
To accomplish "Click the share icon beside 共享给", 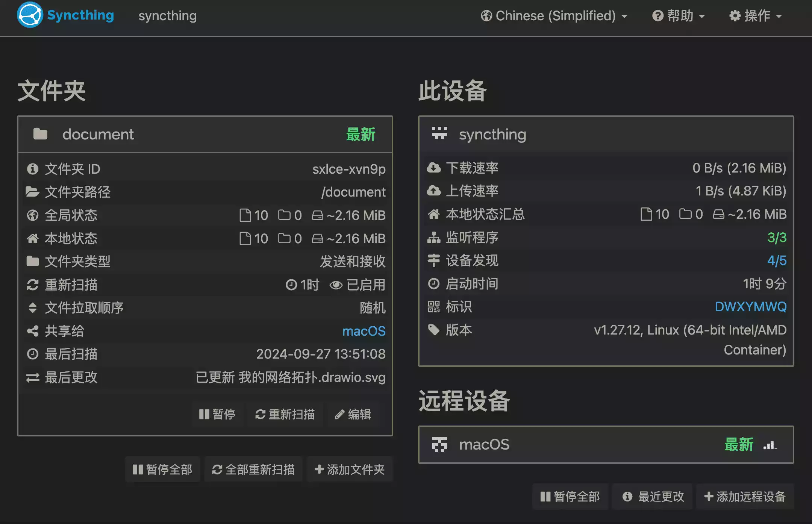I will (33, 331).
